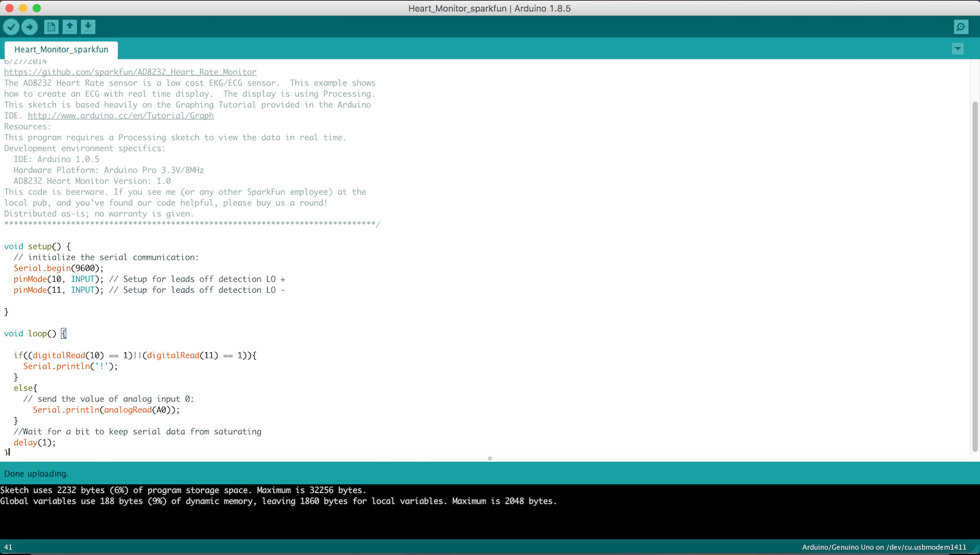
Task: Click comment '// send the value of analog input 0:'
Action: [x=108, y=399]
